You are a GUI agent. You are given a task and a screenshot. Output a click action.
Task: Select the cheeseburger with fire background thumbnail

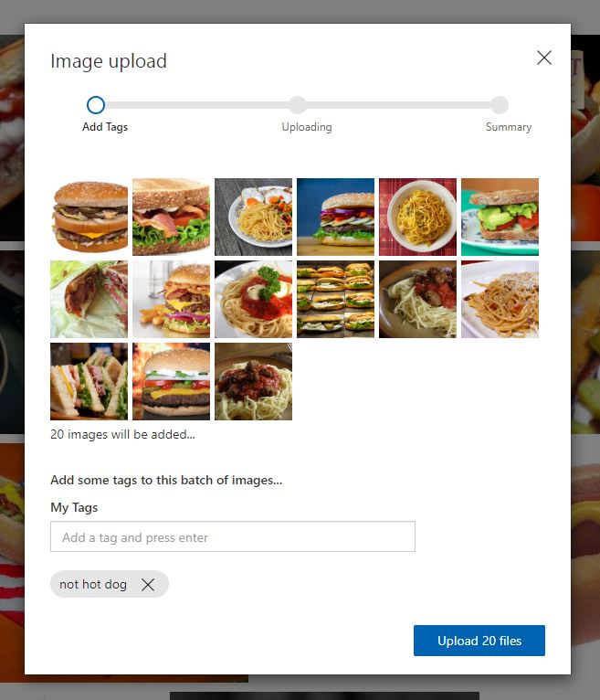tap(172, 382)
